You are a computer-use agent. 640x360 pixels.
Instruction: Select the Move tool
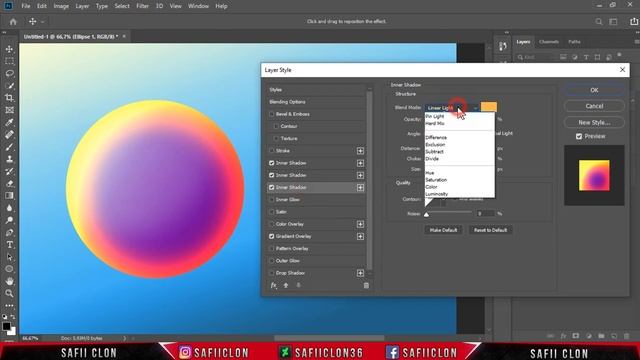point(9,49)
